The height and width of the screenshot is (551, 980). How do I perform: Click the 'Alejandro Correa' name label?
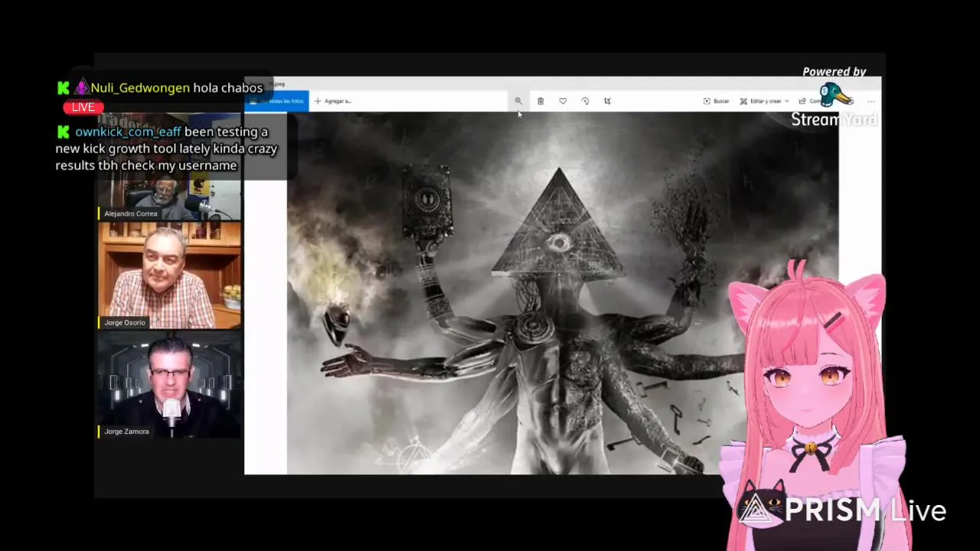click(x=130, y=214)
